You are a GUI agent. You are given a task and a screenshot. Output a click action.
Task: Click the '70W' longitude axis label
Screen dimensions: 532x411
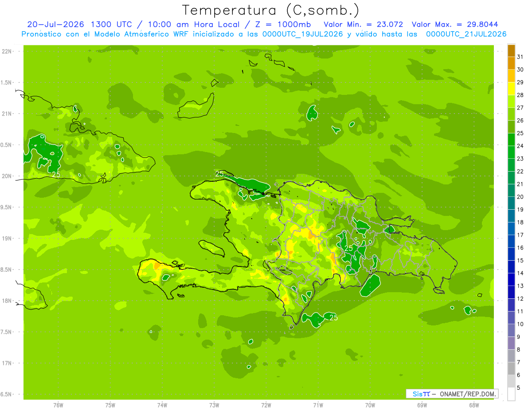(x=370, y=405)
